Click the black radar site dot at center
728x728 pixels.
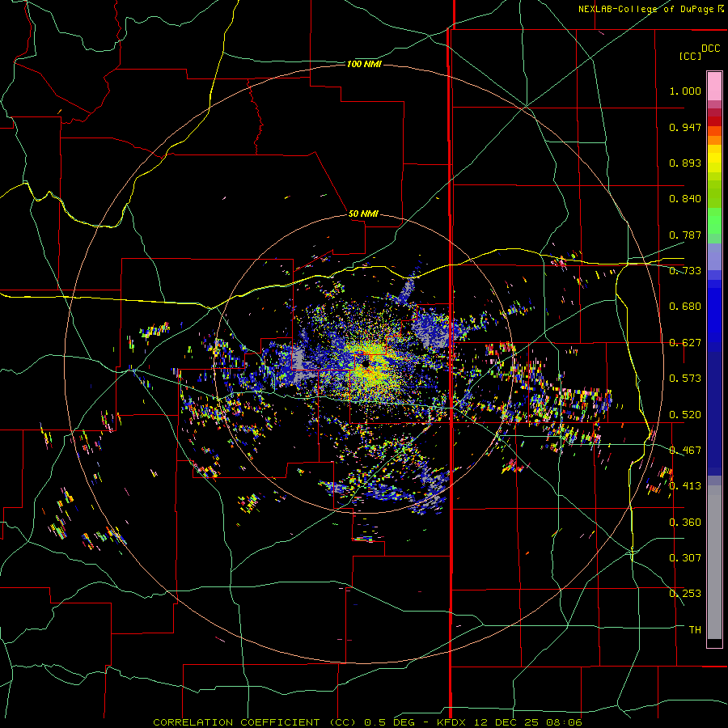366,363
